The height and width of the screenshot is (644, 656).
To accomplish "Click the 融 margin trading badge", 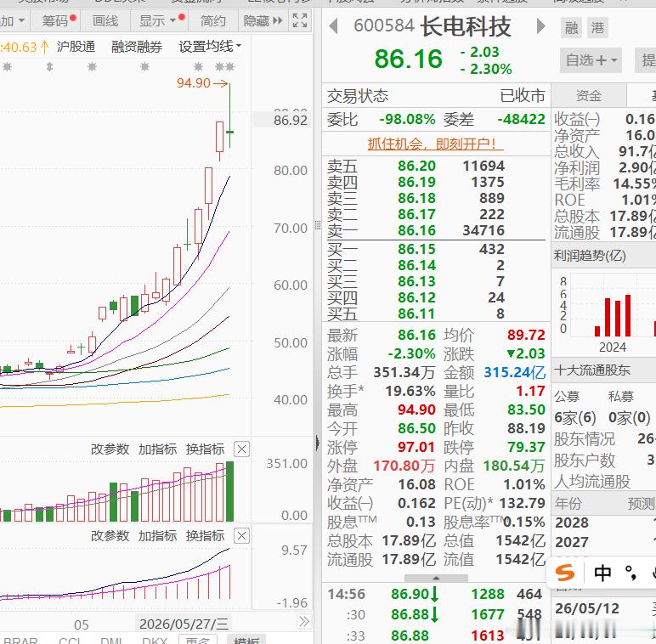I will click(571, 28).
